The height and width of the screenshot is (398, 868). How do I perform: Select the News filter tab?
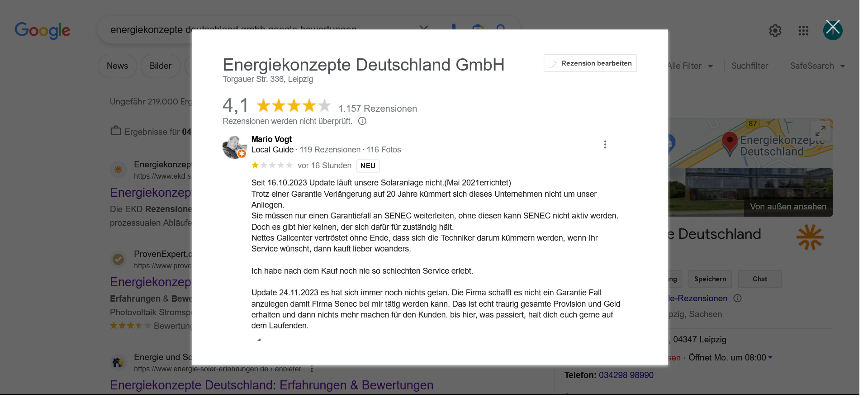[x=117, y=66]
